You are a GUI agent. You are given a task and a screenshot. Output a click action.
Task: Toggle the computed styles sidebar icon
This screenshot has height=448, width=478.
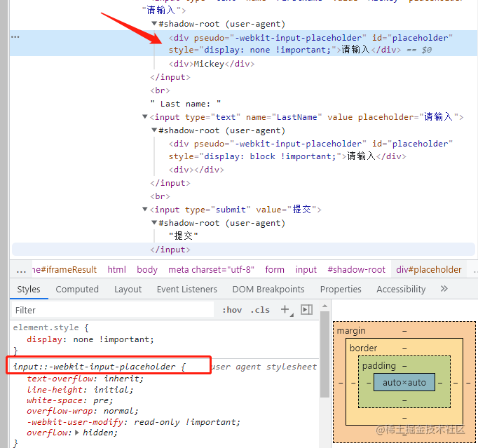[x=306, y=310]
